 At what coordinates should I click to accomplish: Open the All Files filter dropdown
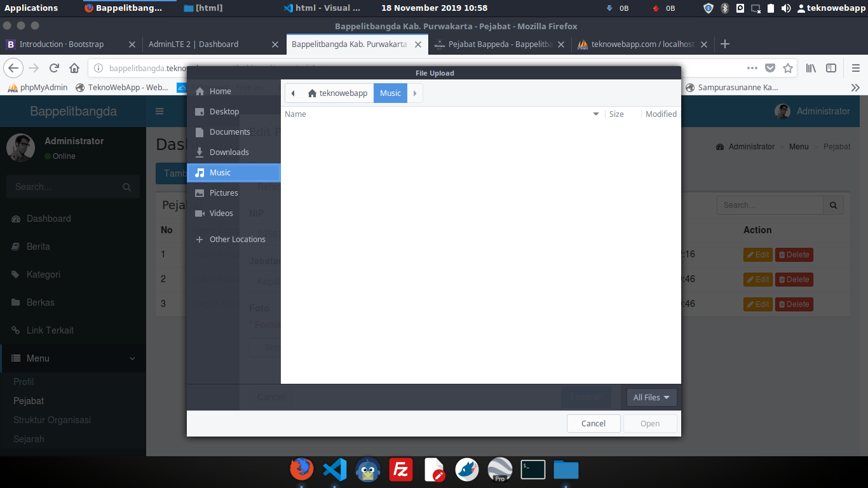pos(651,397)
